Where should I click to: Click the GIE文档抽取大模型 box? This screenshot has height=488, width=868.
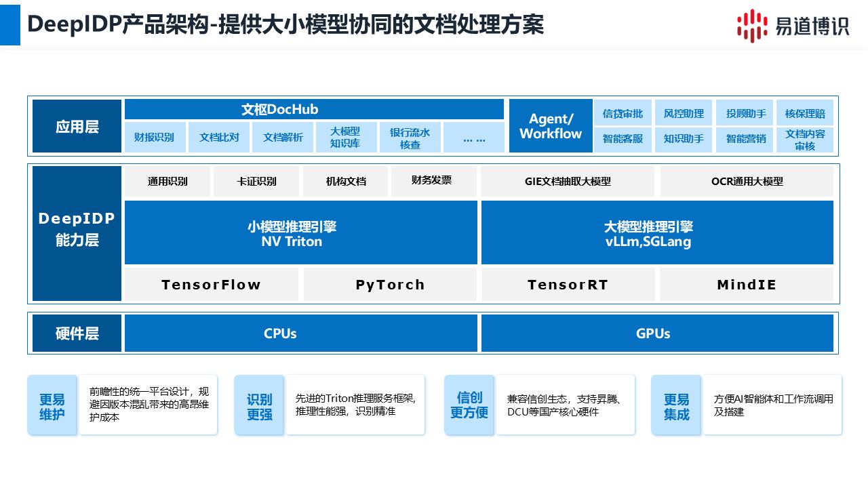coord(568,181)
